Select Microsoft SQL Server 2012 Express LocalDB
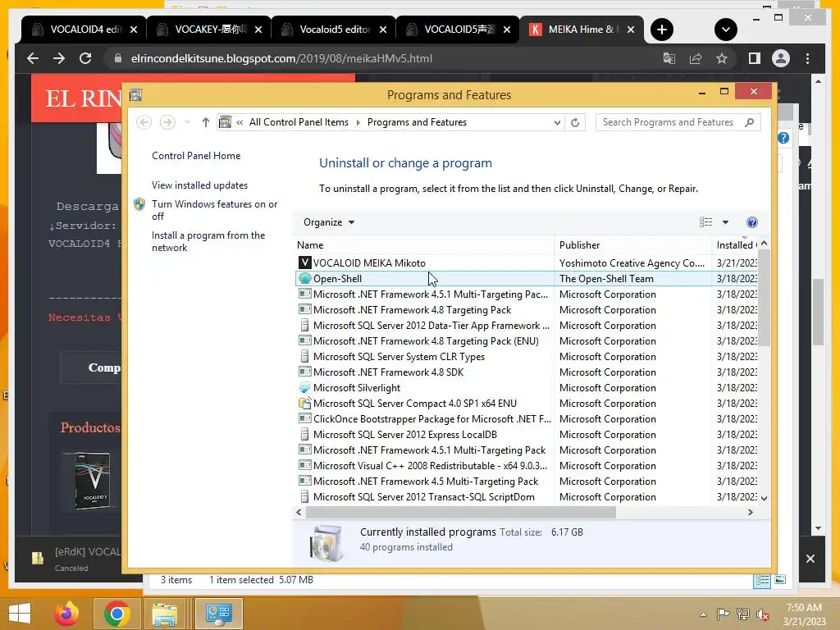The width and height of the screenshot is (840, 630). coord(527,435)
